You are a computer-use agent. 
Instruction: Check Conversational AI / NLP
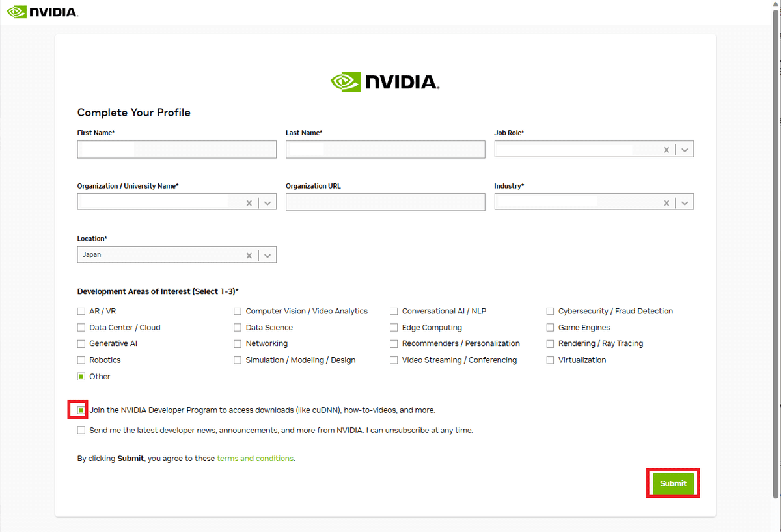(394, 312)
